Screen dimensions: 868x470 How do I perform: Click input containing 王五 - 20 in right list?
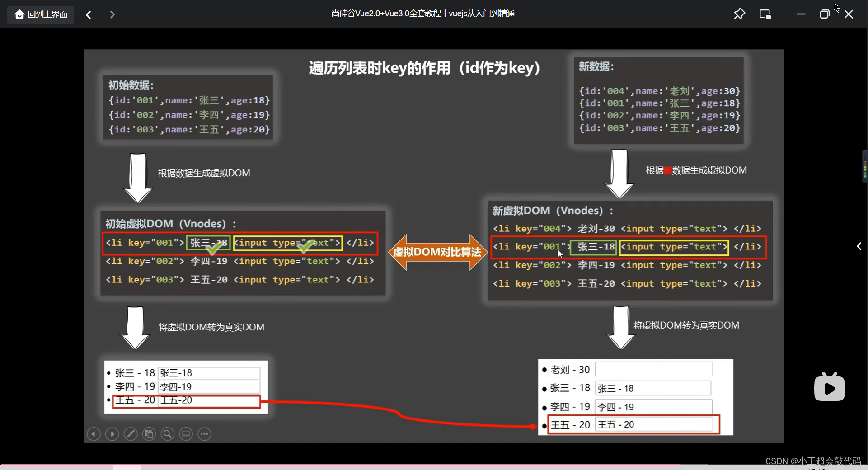[654, 424]
